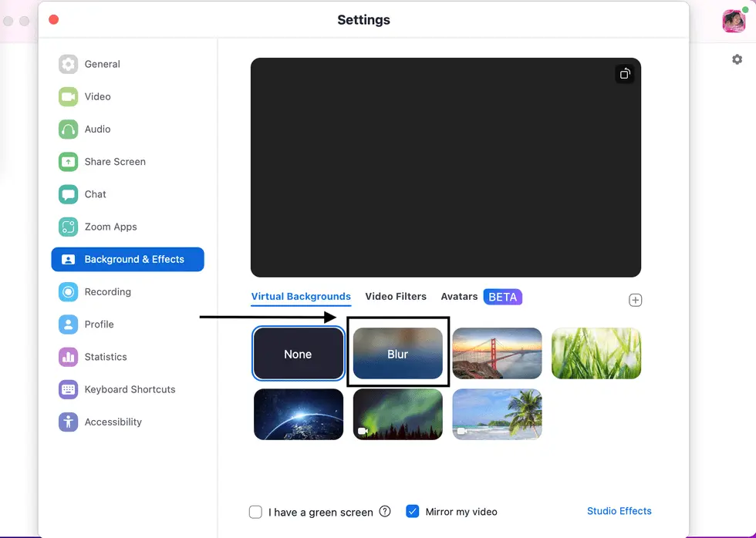The height and width of the screenshot is (538, 756).
Task: Select the Zoom Apps sidebar icon
Action: click(68, 227)
